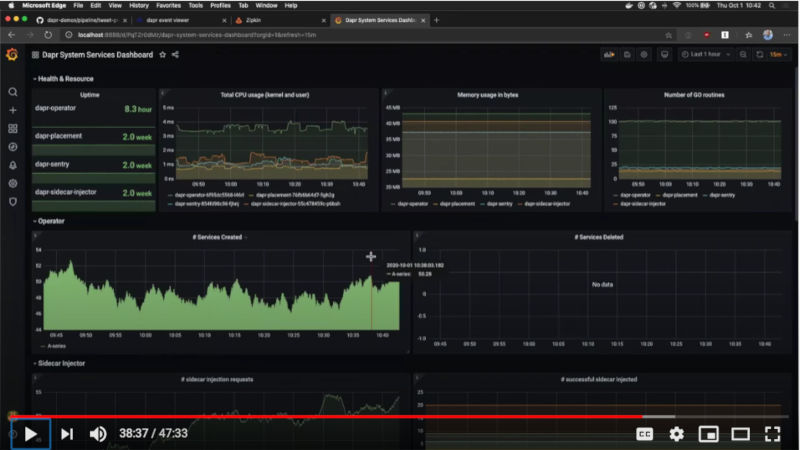This screenshot has height=450, width=800.
Task: Open the 15m refresh interval dropdown
Action: (779, 55)
